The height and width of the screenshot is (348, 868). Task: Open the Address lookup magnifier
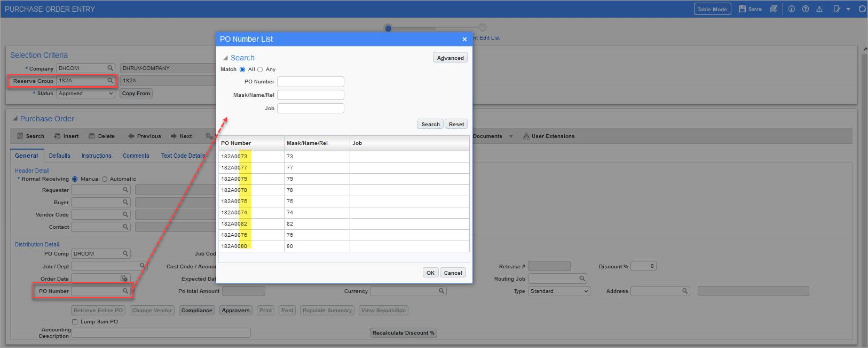(x=685, y=291)
